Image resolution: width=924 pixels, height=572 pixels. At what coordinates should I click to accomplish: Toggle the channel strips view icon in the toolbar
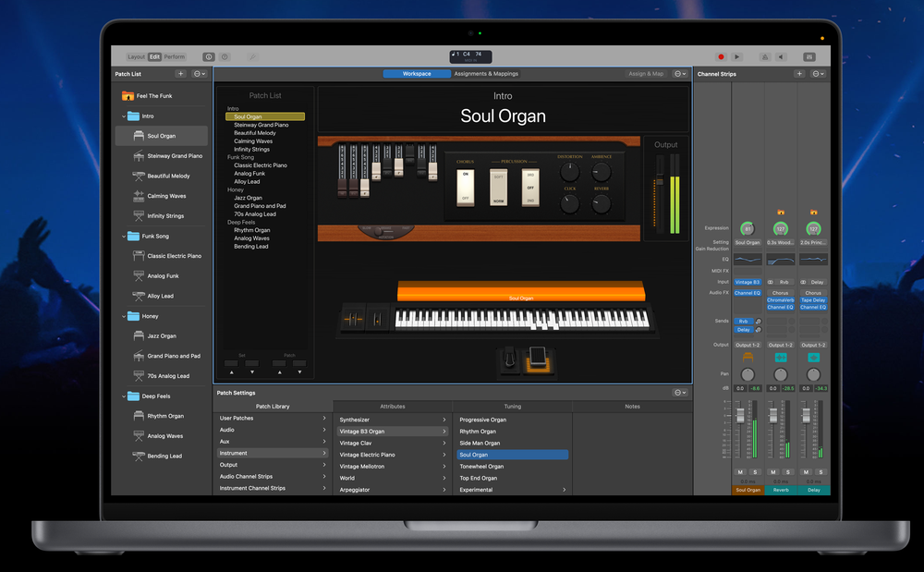pyautogui.click(x=809, y=57)
